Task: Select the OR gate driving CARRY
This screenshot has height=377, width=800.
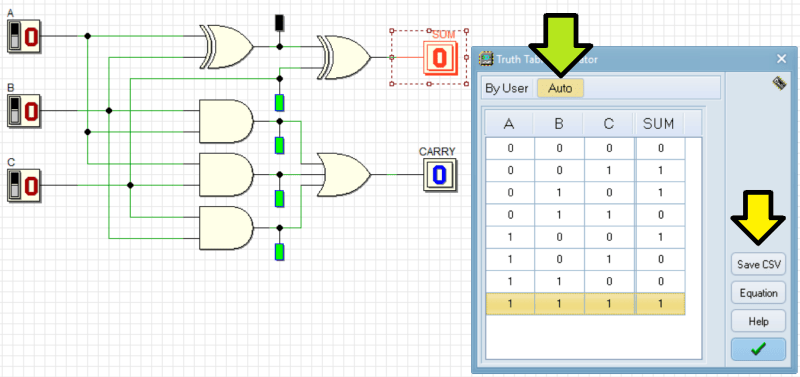Action: coord(344,174)
